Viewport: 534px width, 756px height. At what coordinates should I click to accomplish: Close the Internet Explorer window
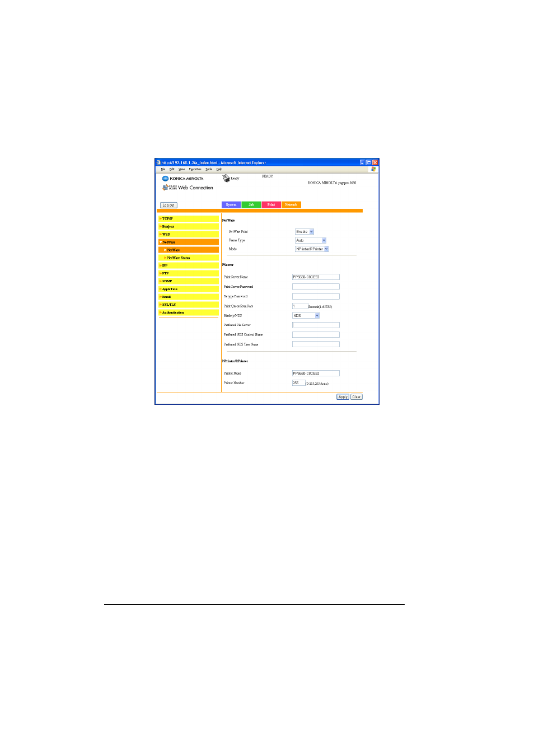click(375, 162)
